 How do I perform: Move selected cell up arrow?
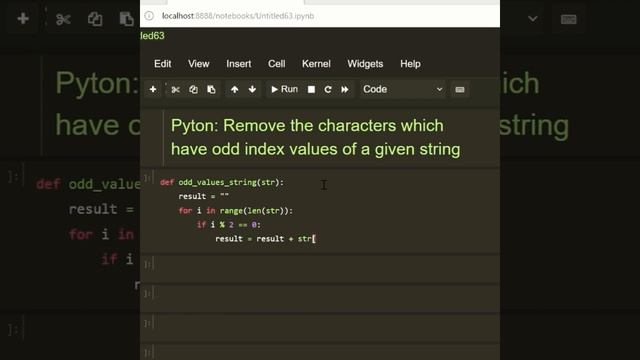[x=235, y=89]
